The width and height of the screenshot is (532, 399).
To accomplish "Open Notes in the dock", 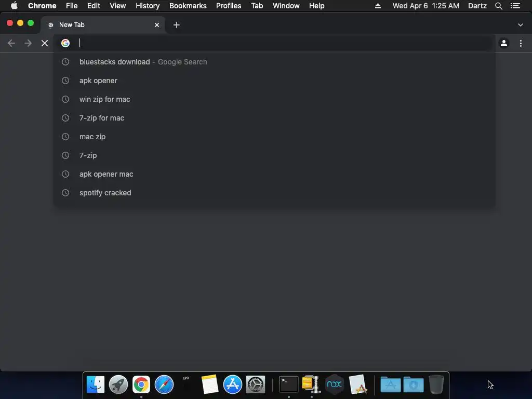I will (210, 384).
